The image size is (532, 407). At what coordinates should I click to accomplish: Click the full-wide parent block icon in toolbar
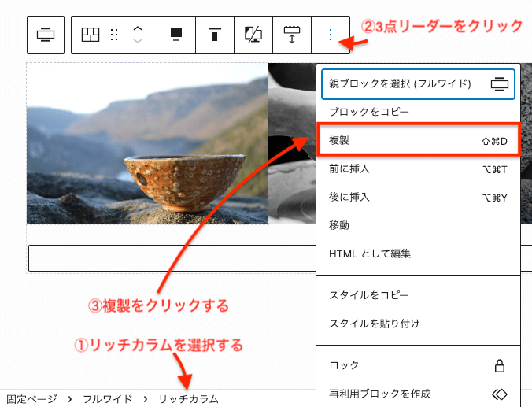tap(46, 35)
